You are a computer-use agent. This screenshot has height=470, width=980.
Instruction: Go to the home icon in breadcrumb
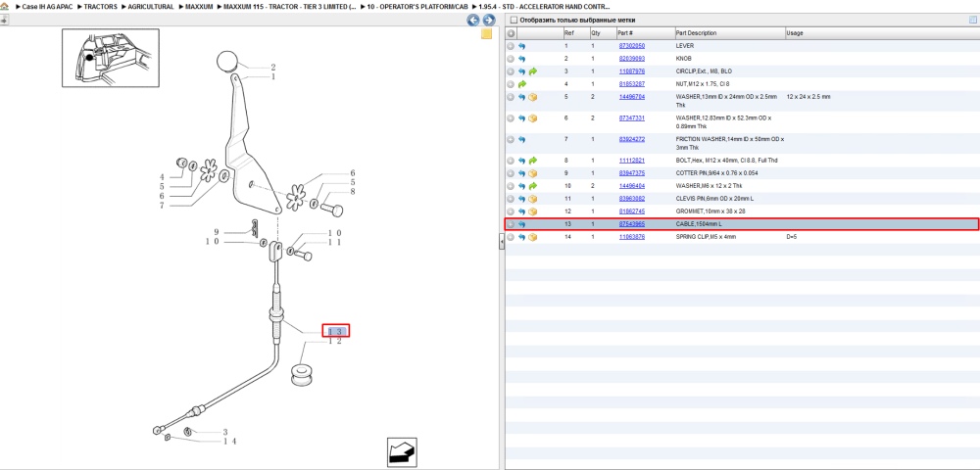point(4,6)
